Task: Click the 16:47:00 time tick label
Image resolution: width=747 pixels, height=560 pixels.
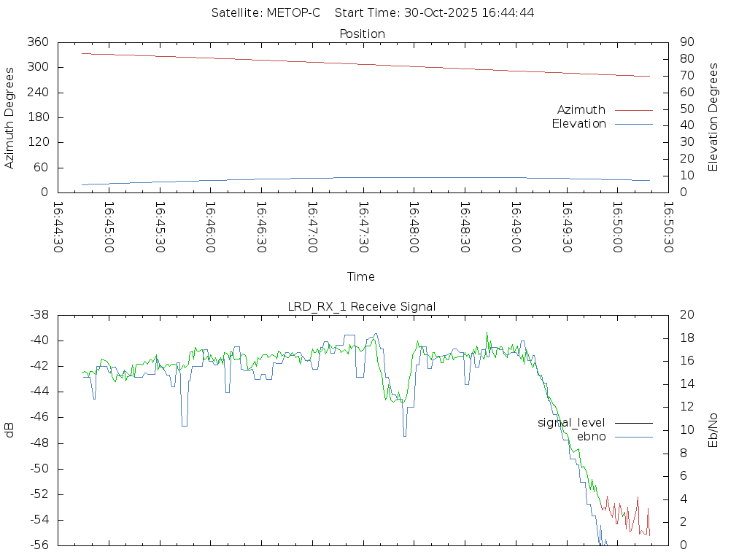Action: point(312,227)
